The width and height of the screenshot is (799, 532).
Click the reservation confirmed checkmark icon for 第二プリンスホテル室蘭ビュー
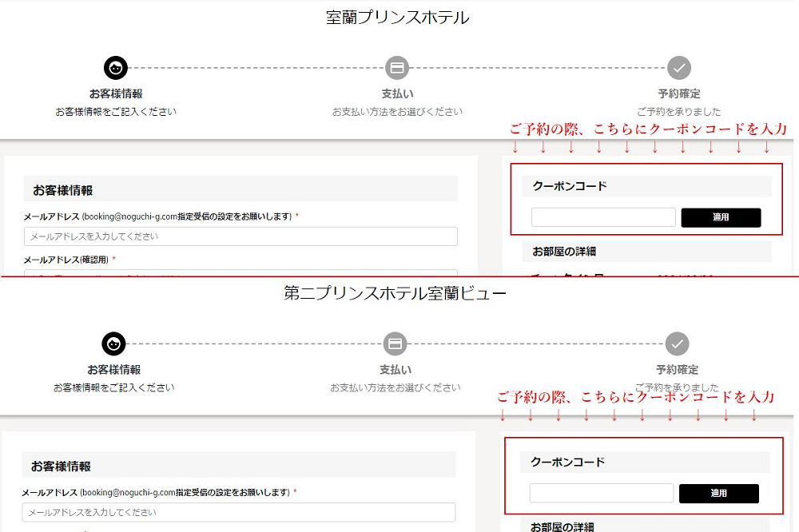click(x=678, y=344)
